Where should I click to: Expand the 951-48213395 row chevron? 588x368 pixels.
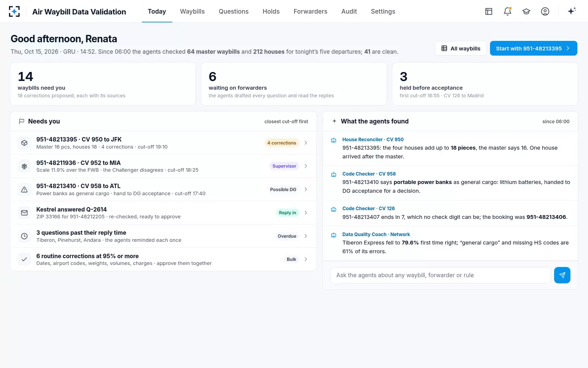click(306, 143)
